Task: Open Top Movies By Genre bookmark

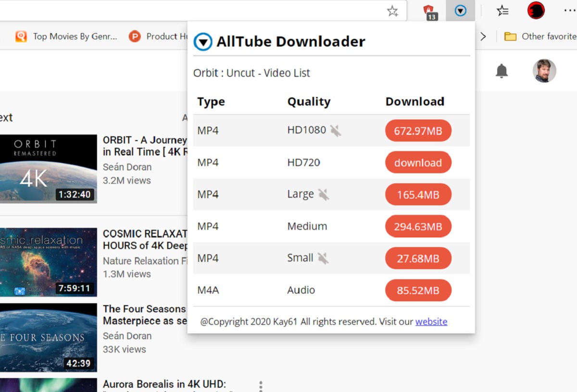Action: coord(66,37)
